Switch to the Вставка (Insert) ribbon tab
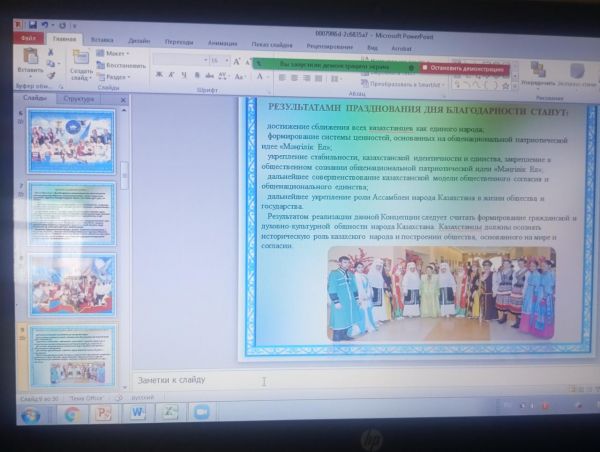This screenshot has width=600, height=452. [x=102, y=41]
